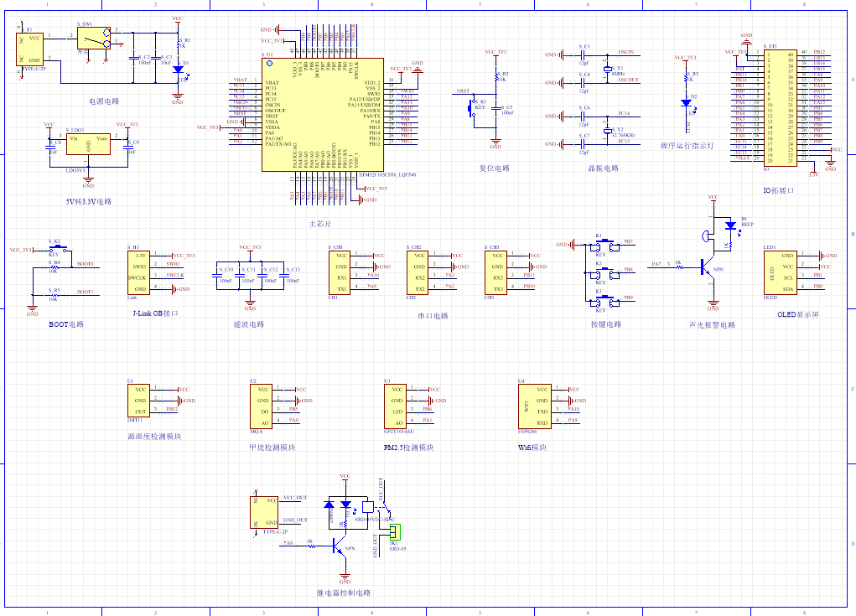The width and height of the screenshot is (856, 616).
Task: Click the BOOT电路 section label
Action: pos(66,324)
